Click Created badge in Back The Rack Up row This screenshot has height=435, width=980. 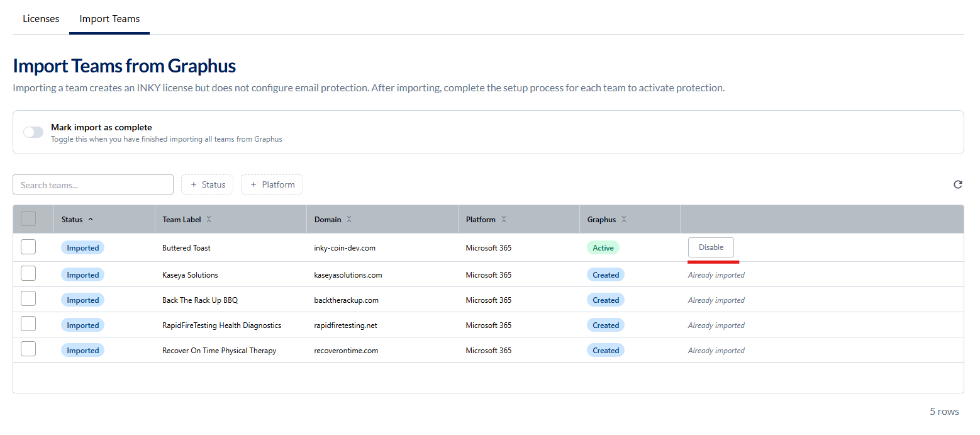click(x=606, y=300)
